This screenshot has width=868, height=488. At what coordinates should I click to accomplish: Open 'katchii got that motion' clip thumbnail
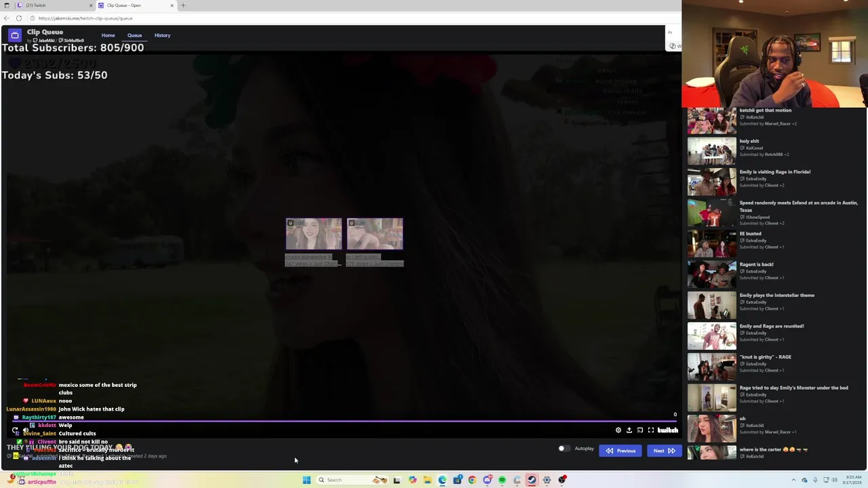point(711,120)
